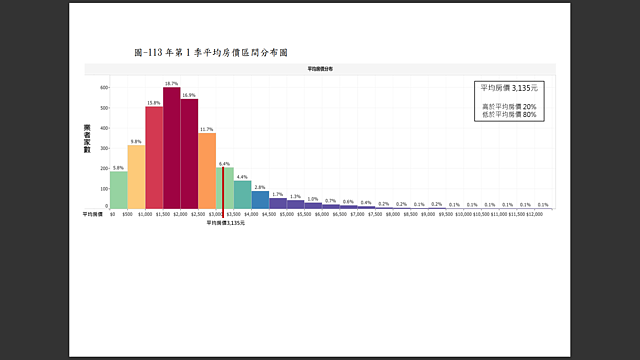This screenshot has height=360, width=640.
Task: Select the orange 11.7% bar
Action: click(207, 171)
